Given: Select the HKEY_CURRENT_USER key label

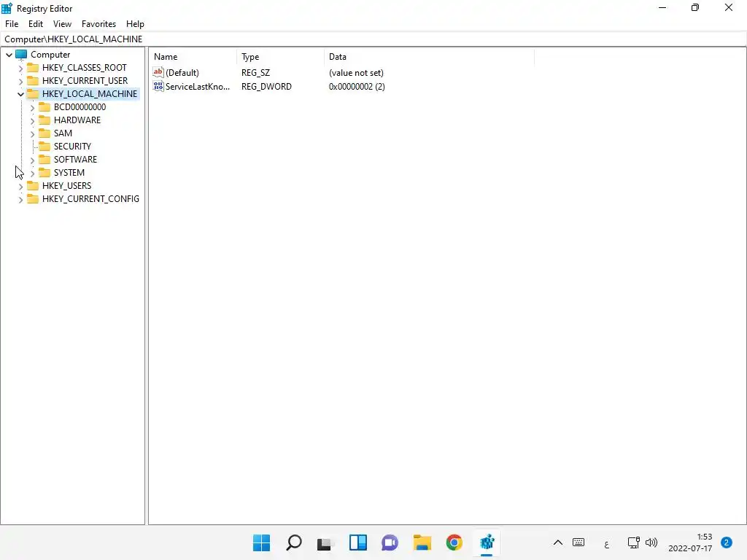Looking at the screenshot, I should pyautogui.click(x=85, y=81).
